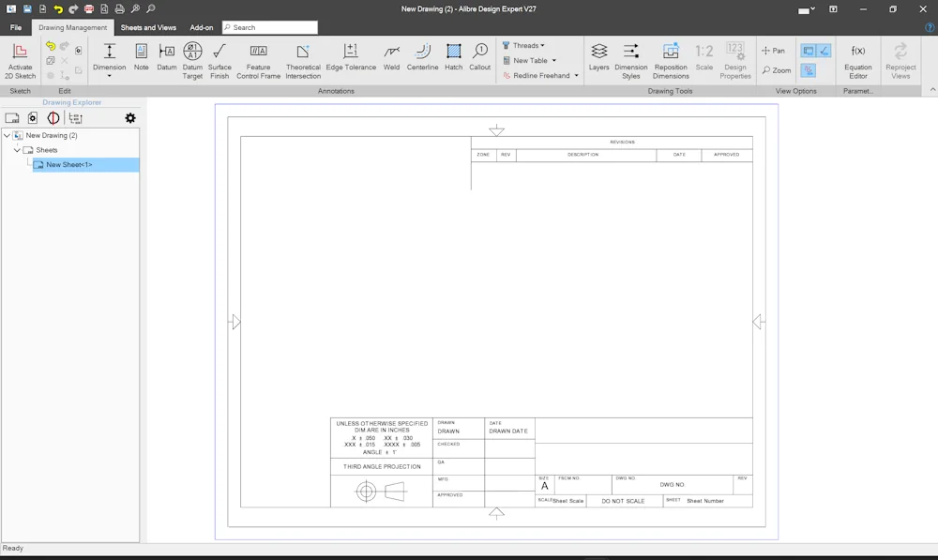Apply the Hatch tool

point(453,57)
